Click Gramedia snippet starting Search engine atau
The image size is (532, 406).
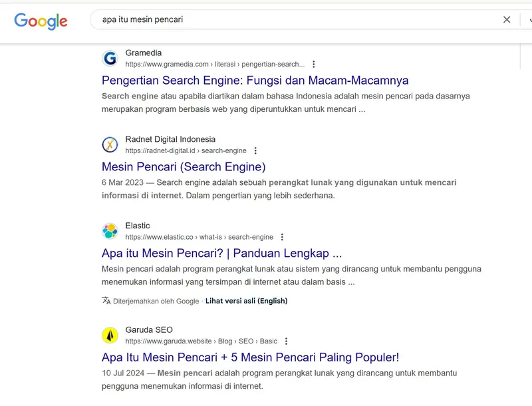[x=286, y=102]
